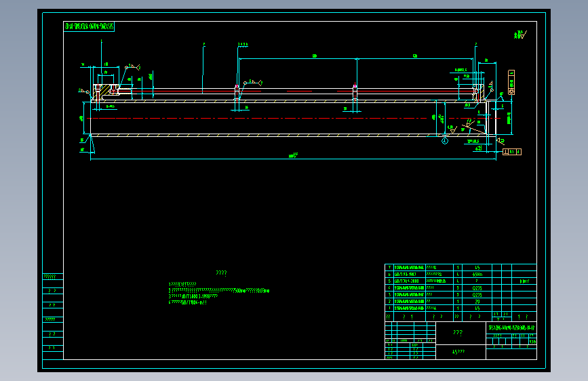Select the weld symbol beside the first middle support
This screenshot has height=381, width=588.
pos(253,82)
